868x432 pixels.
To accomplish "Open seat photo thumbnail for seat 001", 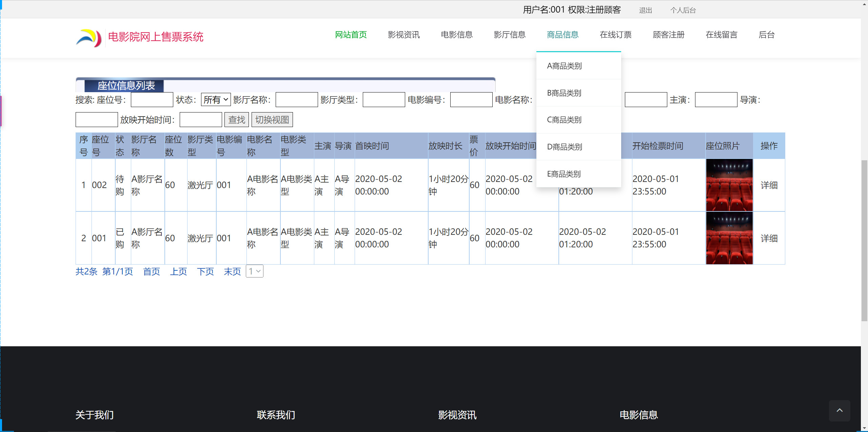I will tap(729, 238).
